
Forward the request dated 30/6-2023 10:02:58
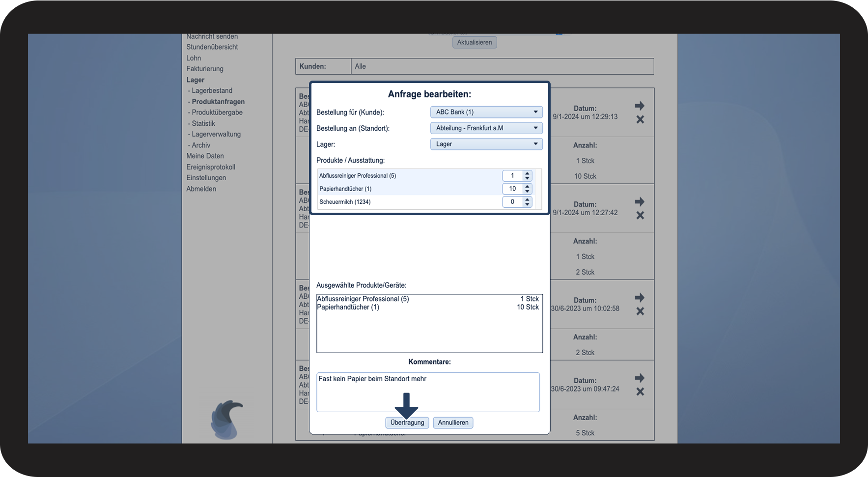click(x=640, y=297)
